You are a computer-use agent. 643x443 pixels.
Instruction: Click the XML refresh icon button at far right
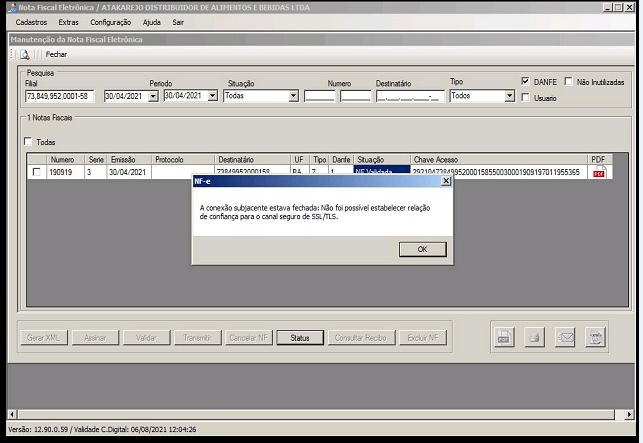click(x=595, y=337)
